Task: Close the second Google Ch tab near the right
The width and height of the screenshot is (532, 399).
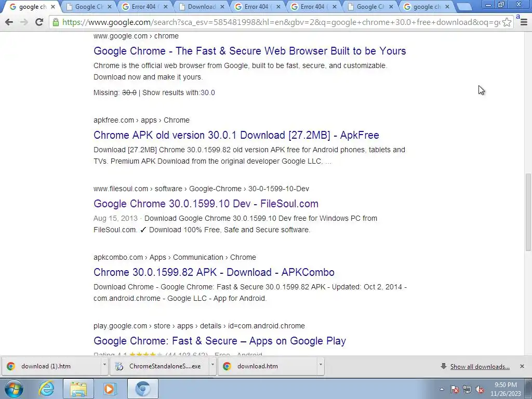Action: 391,7
